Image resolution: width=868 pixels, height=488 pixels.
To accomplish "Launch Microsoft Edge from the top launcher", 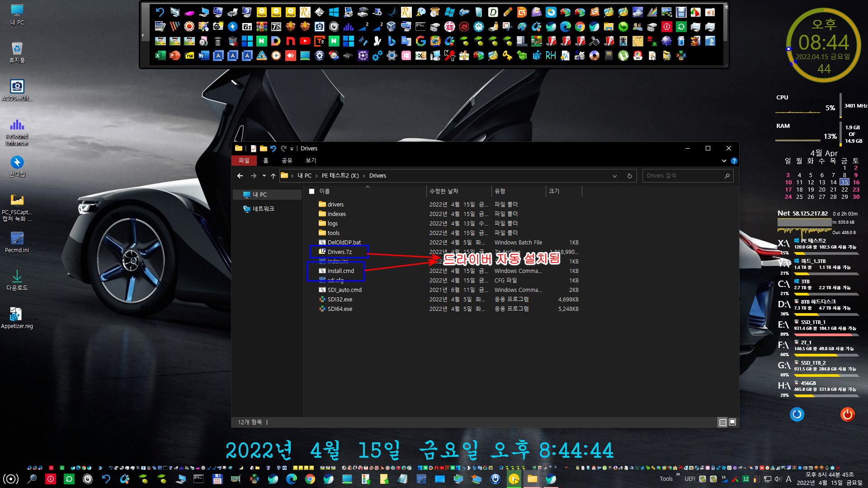I will coord(565,27).
